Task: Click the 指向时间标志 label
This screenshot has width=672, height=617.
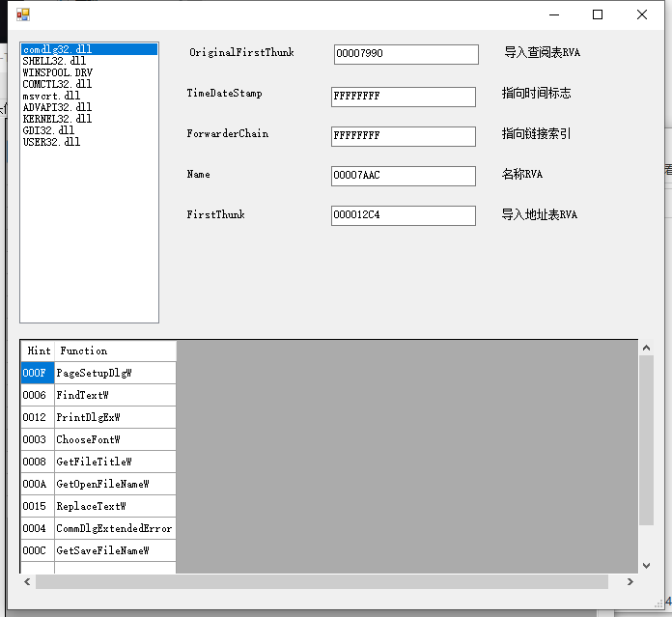Action: (x=536, y=93)
